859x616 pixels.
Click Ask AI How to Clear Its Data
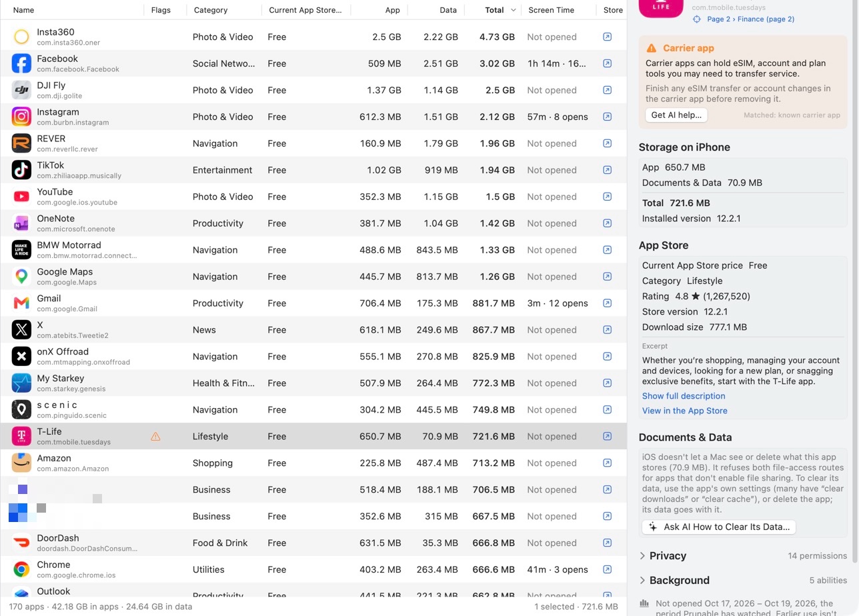coord(719,527)
